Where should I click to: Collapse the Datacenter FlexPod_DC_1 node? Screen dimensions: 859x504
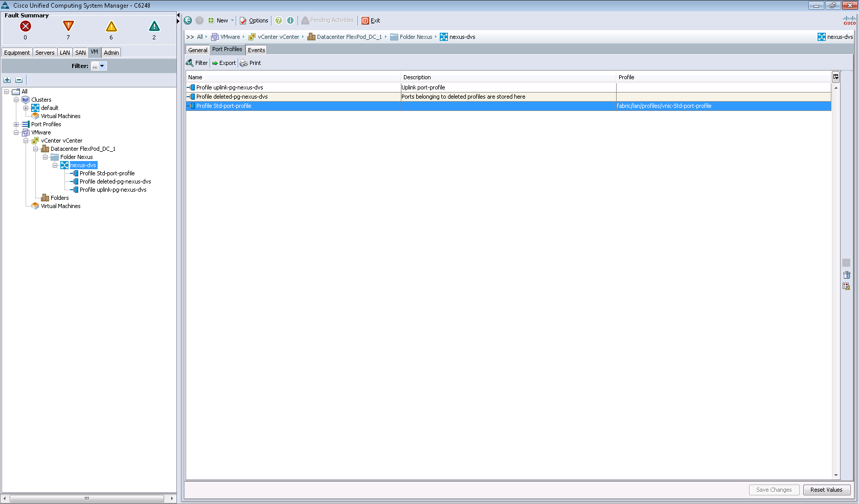(x=35, y=149)
